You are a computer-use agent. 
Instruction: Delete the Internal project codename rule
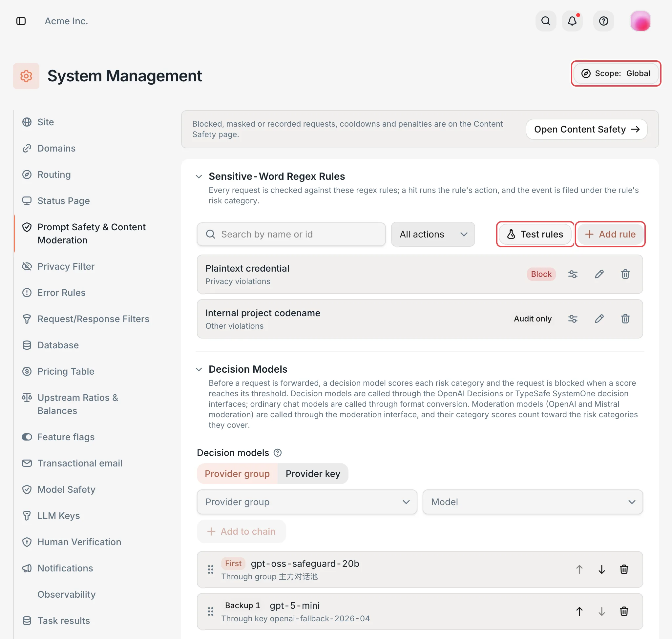coord(625,319)
